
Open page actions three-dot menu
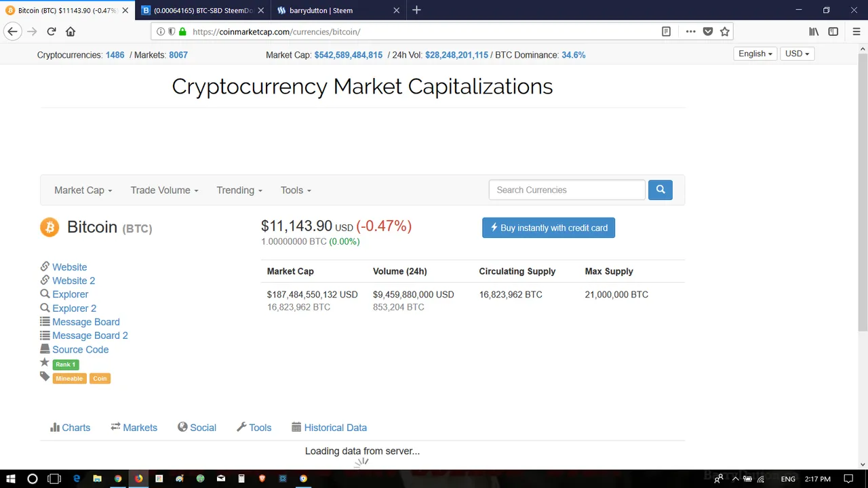tap(690, 31)
